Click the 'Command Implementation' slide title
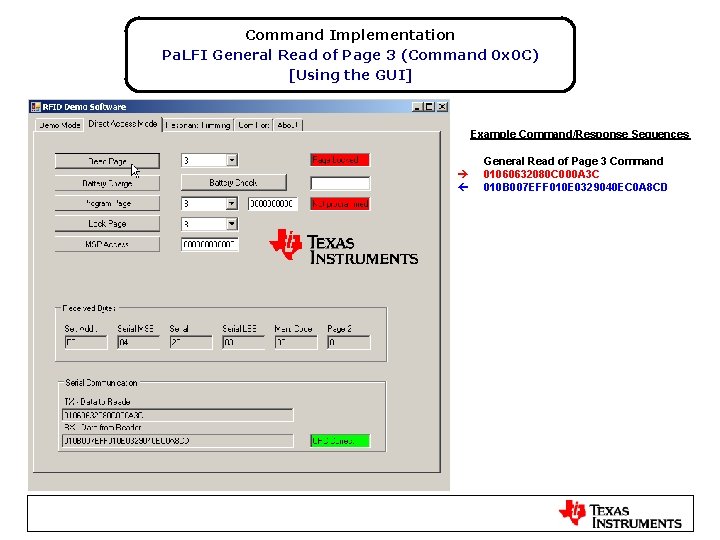 pyautogui.click(x=350, y=35)
